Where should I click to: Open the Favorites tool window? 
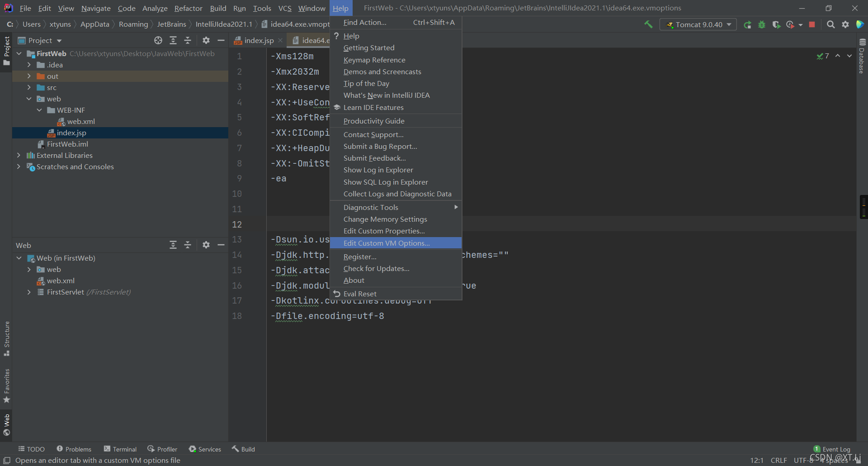click(6, 385)
